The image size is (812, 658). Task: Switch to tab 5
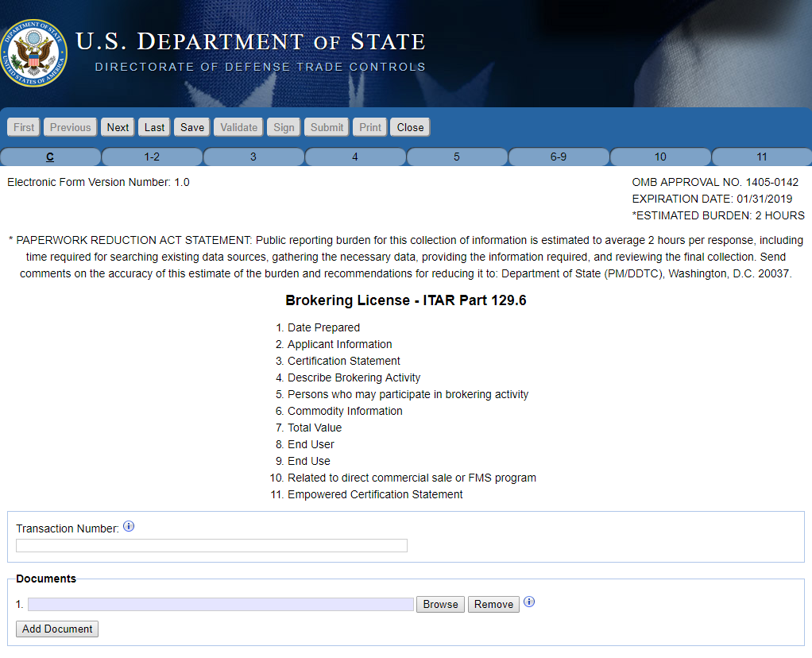tap(457, 157)
